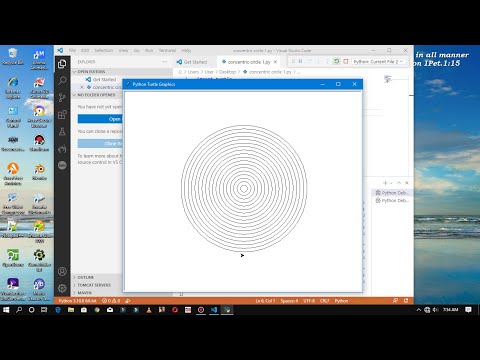
Task: Open the Edge browser taskbar icon
Action: pos(58,310)
